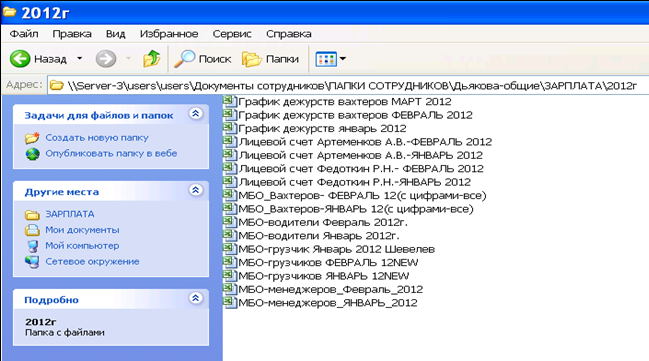Open the Back button history dropdown
The image size is (649, 361).
click(x=79, y=59)
